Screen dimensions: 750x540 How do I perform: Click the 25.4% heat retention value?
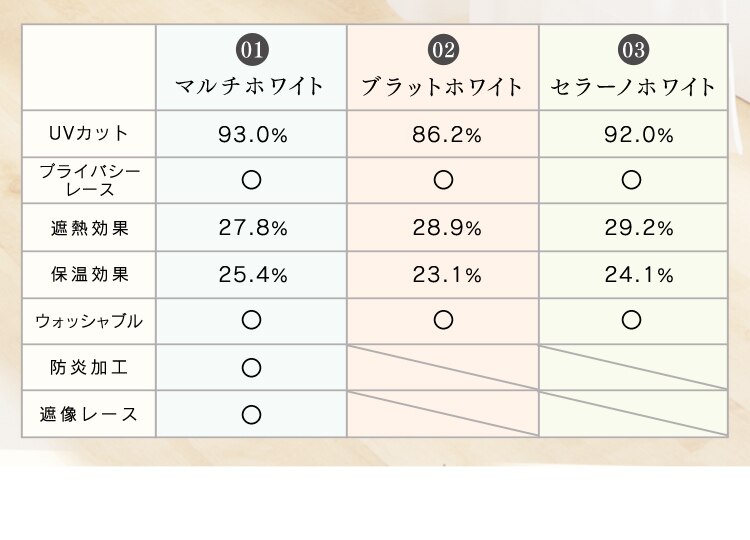tap(252, 274)
